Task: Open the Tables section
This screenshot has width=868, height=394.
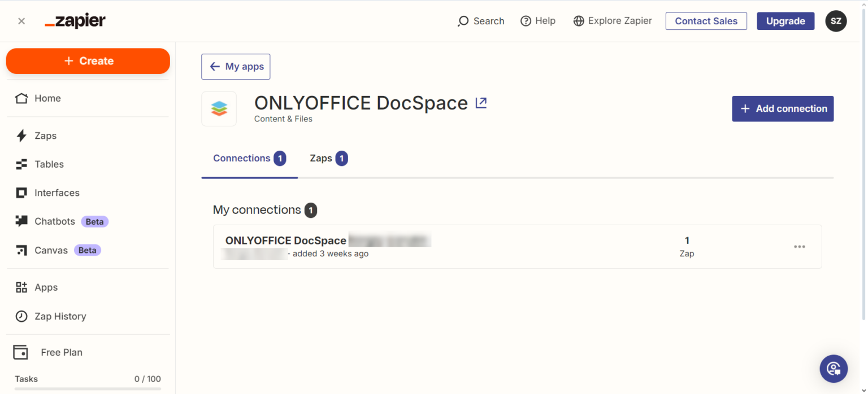Action: coord(49,164)
